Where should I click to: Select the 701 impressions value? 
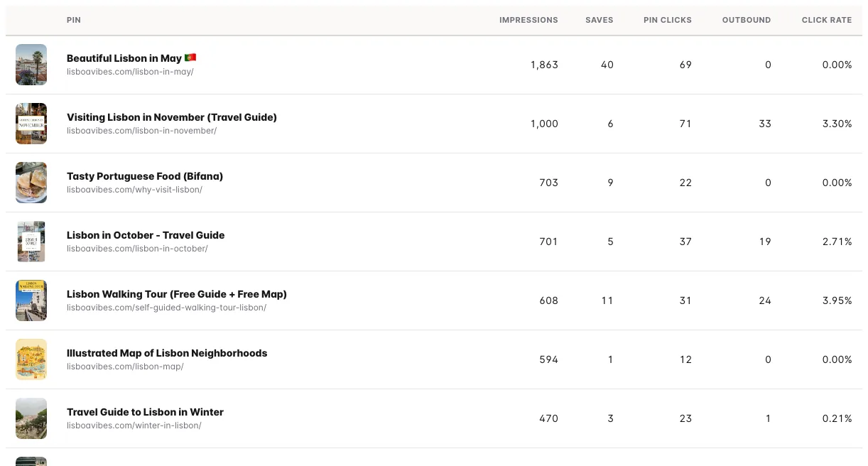pos(548,242)
